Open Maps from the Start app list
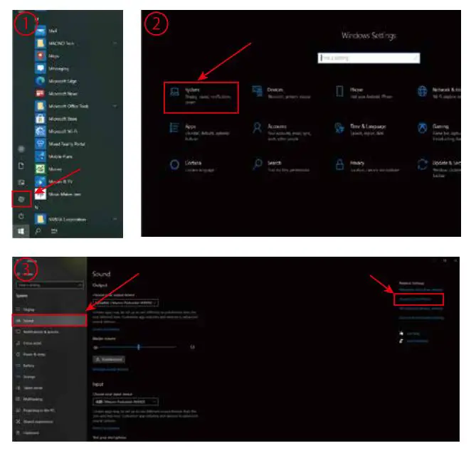 [48, 56]
